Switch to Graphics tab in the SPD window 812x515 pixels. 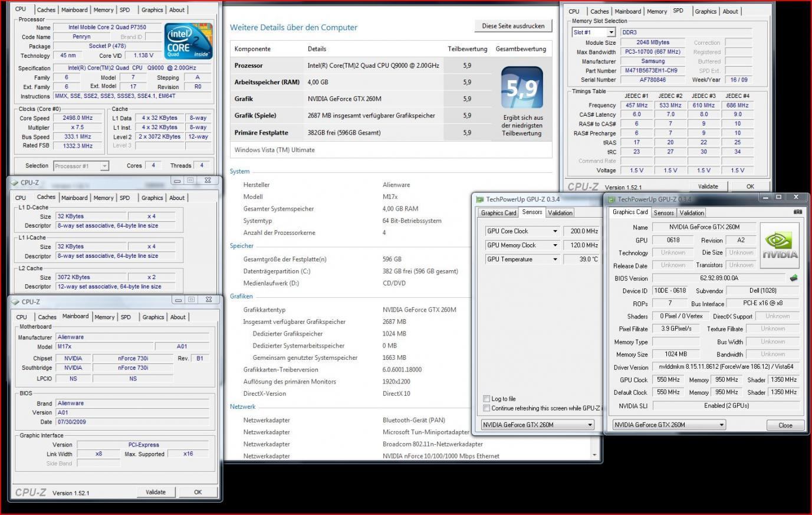pyautogui.click(x=705, y=11)
